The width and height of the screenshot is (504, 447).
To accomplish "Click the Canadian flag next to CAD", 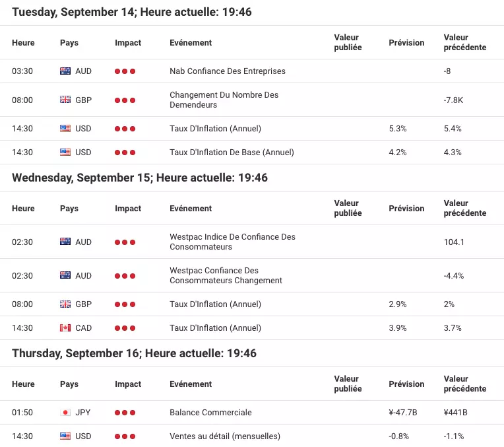I will [x=65, y=327].
